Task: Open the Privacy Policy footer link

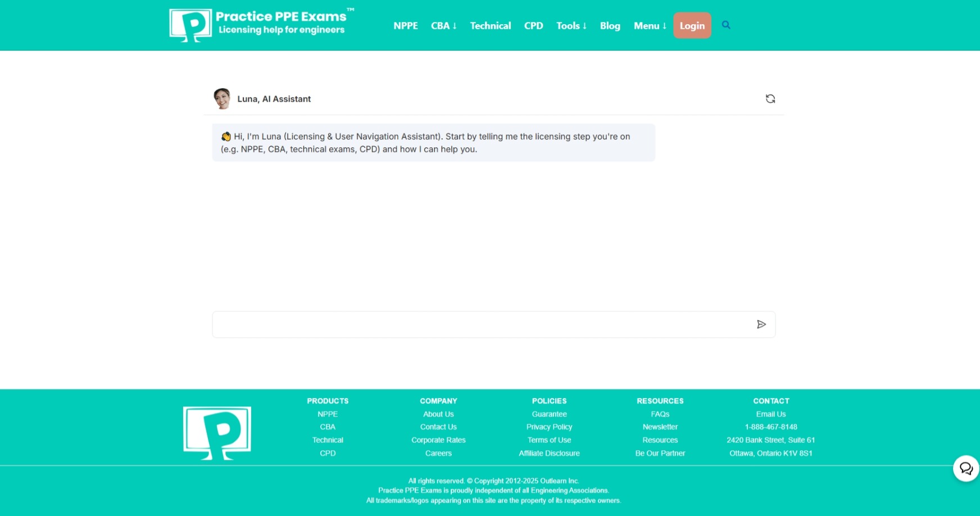Action: point(549,427)
